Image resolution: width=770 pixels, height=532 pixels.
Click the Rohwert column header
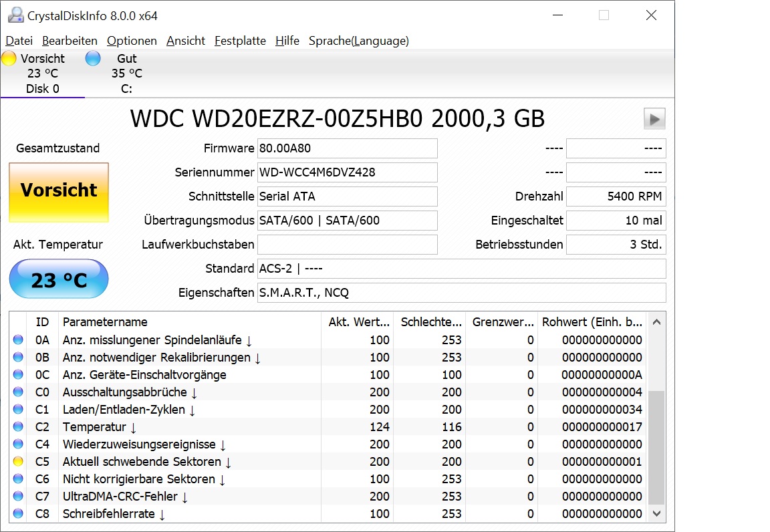point(592,321)
